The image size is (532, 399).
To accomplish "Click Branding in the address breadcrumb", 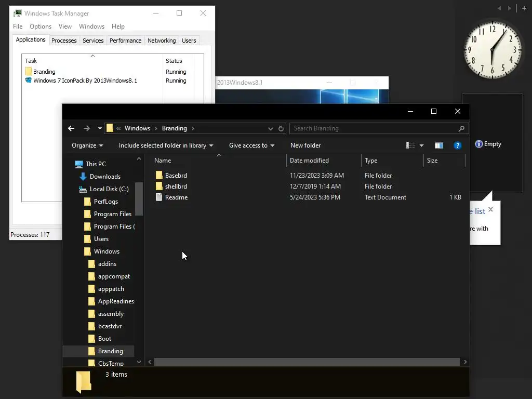I will click(175, 128).
